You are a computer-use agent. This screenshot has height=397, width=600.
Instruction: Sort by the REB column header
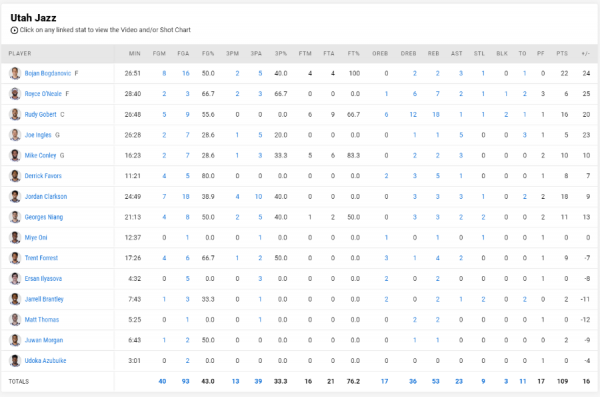tap(433, 54)
